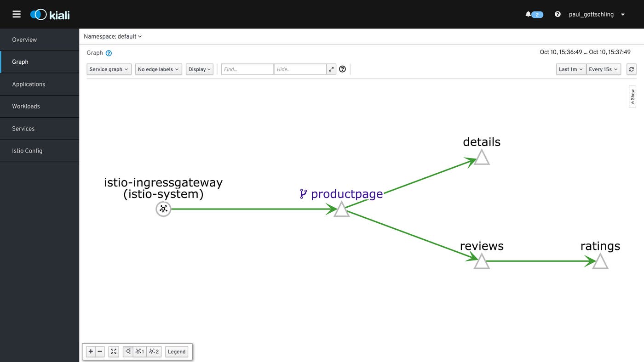
Task: Click the zoom in plus button
Action: tap(91, 351)
